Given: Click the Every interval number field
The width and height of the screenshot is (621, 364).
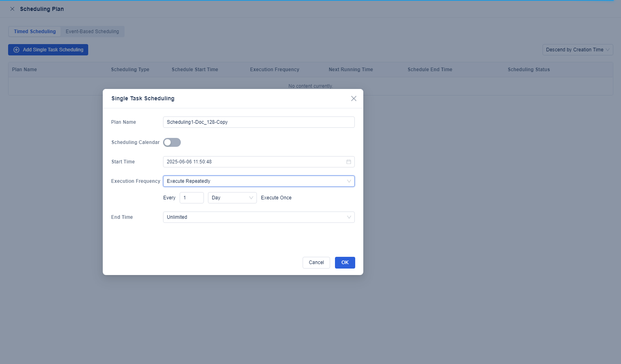Looking at the screenshot, I should point(192,198).
